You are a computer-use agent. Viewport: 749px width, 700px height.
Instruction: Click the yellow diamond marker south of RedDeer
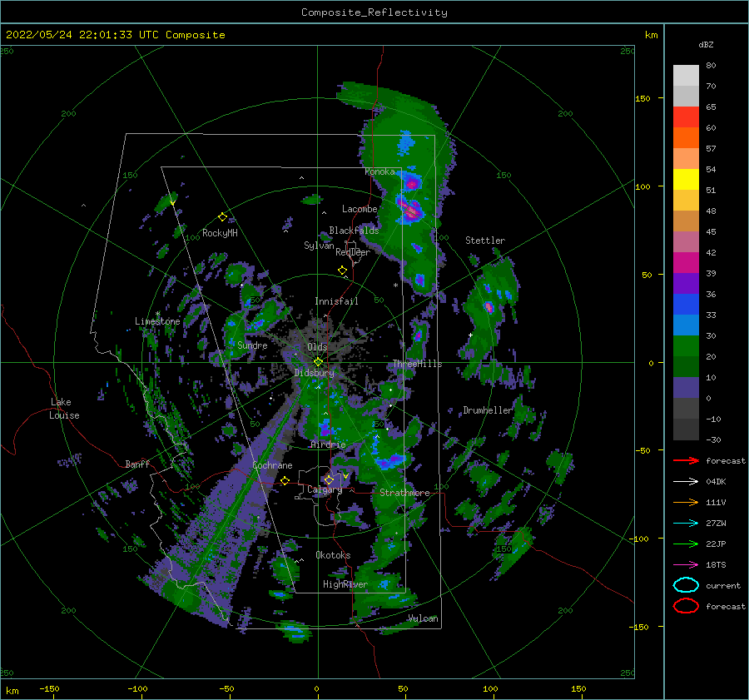[x=343, y=270]
